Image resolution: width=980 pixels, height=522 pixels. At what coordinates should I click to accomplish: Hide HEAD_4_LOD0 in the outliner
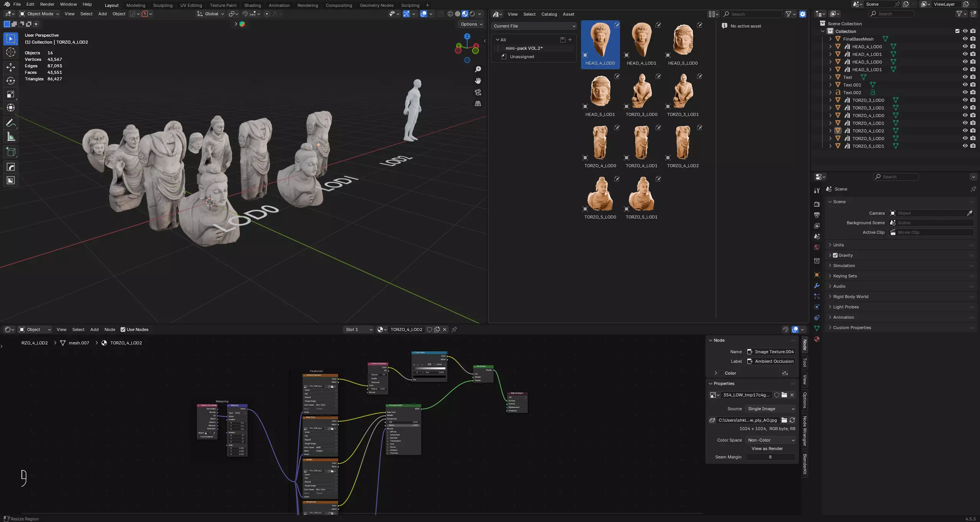[965, 46]
